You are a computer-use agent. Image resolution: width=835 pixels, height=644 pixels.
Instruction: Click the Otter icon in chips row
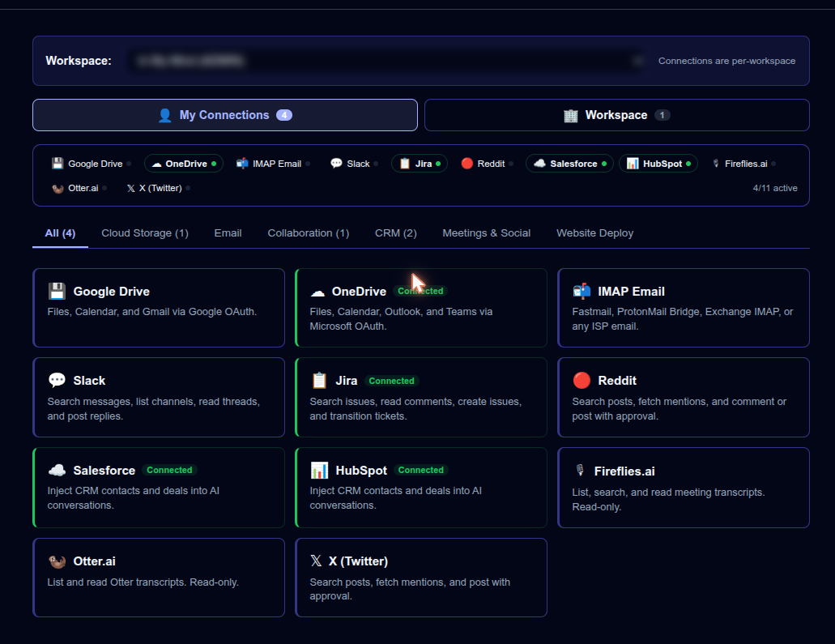[x=58, y=189]
